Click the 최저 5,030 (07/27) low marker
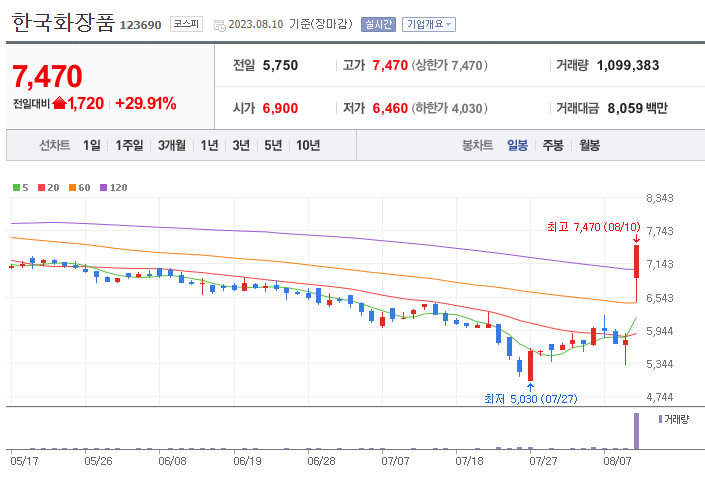705x488 pixels. pos(531,399)
